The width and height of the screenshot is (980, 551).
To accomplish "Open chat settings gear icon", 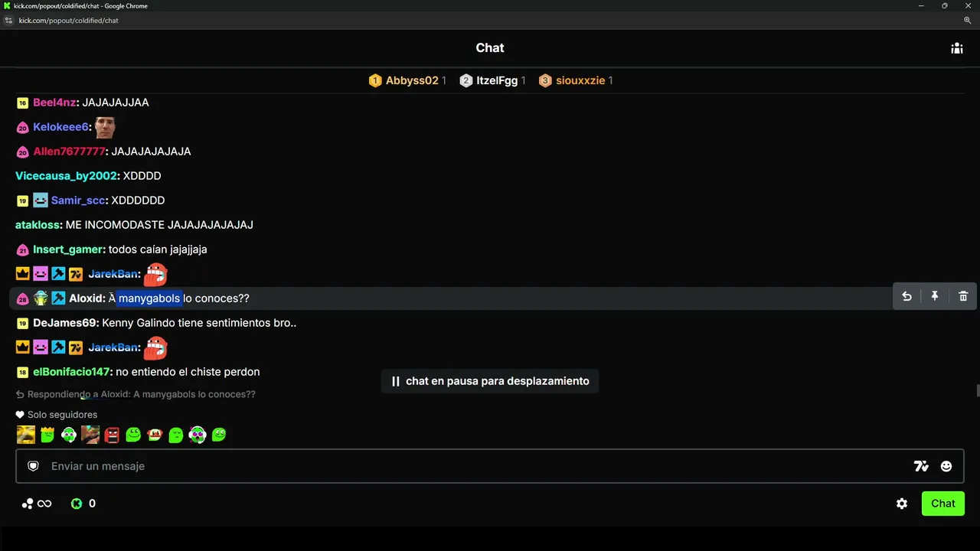I will 902,504.
